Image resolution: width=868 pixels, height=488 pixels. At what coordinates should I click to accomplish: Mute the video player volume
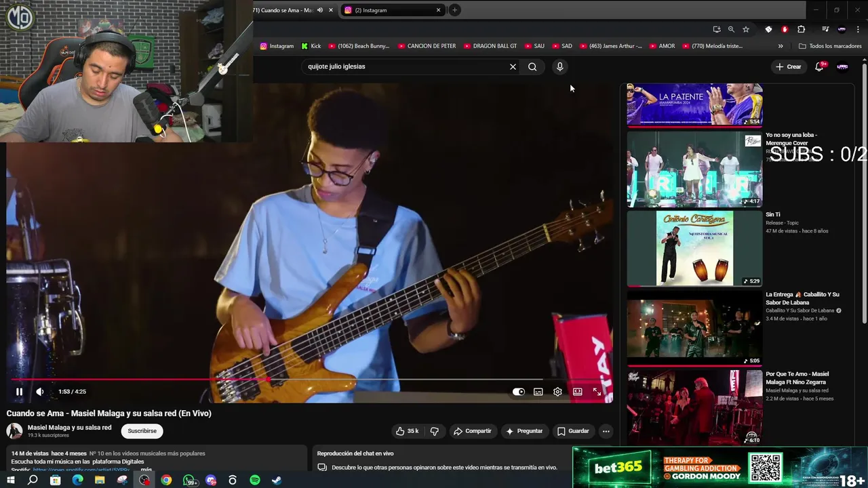(40, 392)
